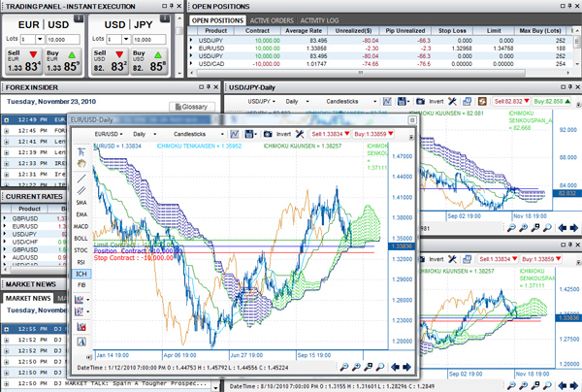Expand the EUR/USD row in open positions
The height and width of the screenshot is (392, 582).
191,48
